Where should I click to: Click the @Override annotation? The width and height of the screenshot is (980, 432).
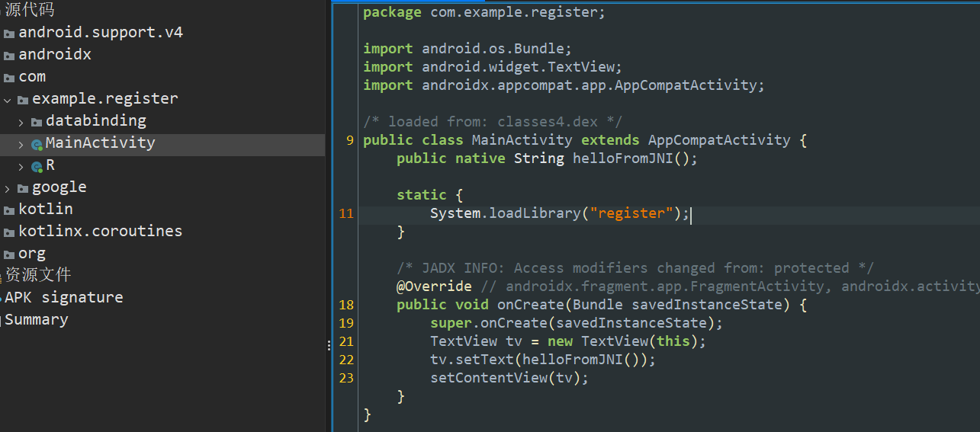tap(434, 286)
